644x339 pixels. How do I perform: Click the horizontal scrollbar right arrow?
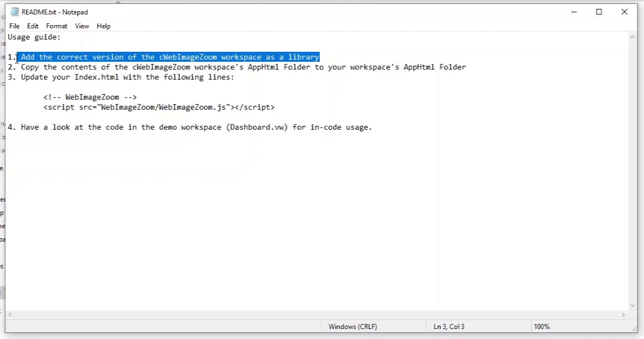[622, 315]
